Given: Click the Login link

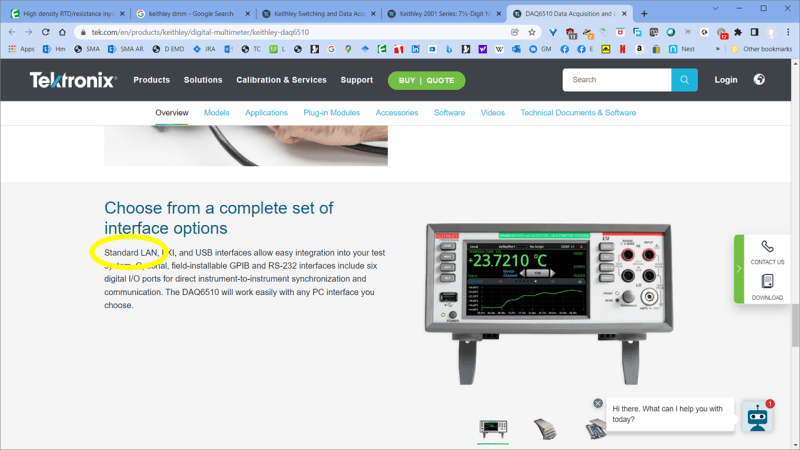Looking at the screenshot, I should 726,80.
